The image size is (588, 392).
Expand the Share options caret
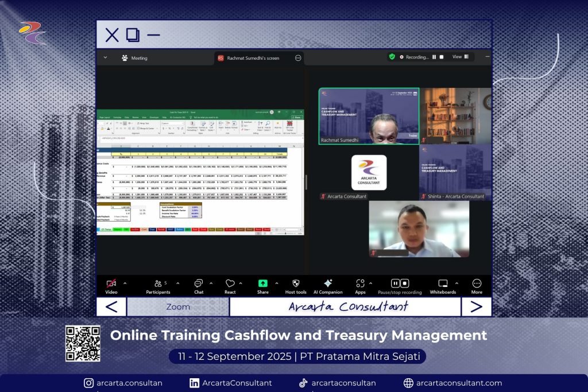point(277,283)
